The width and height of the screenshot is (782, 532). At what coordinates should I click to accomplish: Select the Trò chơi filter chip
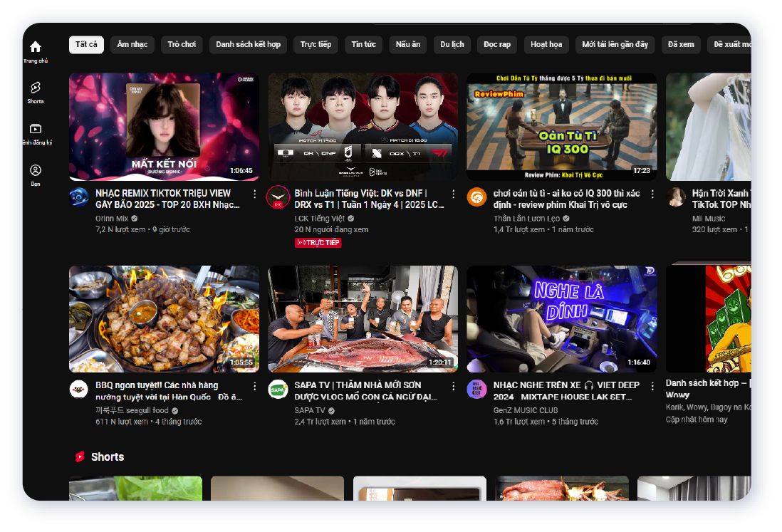point(182,44)
